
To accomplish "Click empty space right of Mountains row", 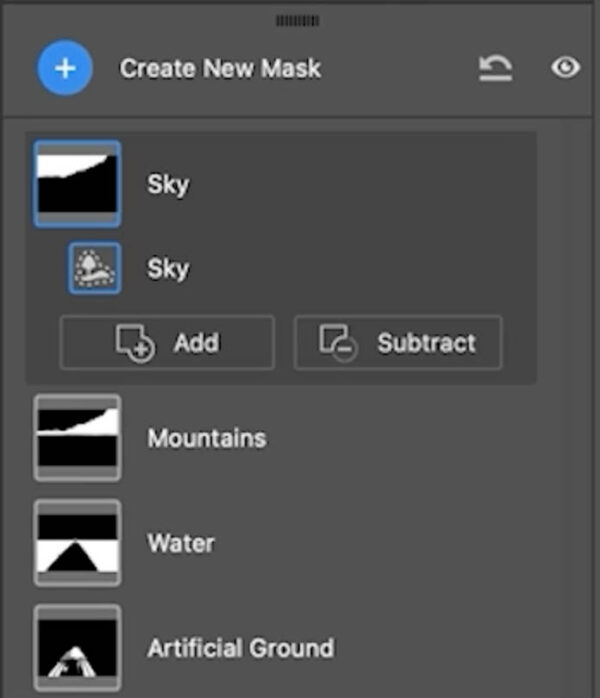I will coord(420,438).
